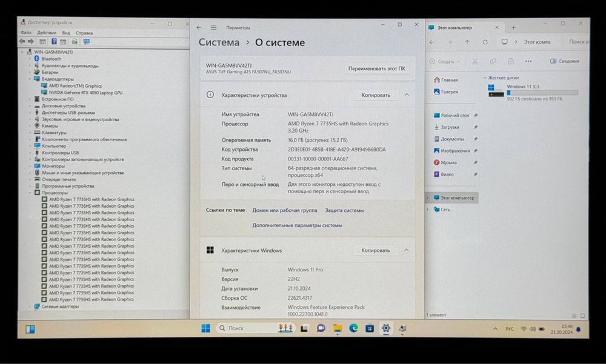Screen dimensions: 606x364
Task: Collapse the Видеоадаптеры tree node arrow
Action: (x=30, y=79)
